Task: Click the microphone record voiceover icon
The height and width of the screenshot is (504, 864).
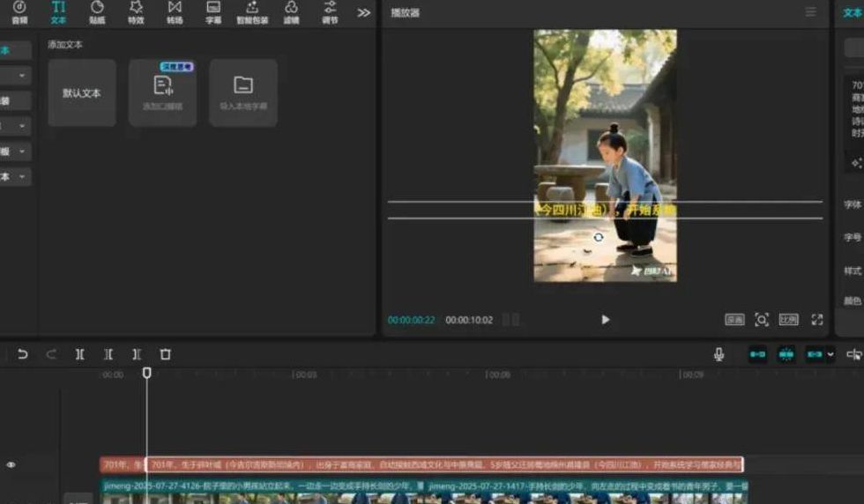Action: coord(719,354)
